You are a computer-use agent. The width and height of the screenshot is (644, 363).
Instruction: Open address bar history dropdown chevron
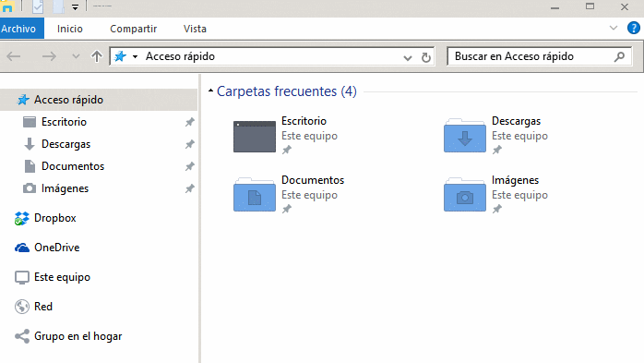coord(408,57)
